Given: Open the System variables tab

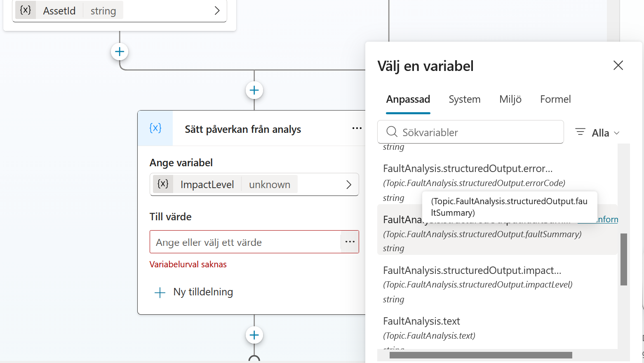Looking at the screenshot, I should coord(465,99).
